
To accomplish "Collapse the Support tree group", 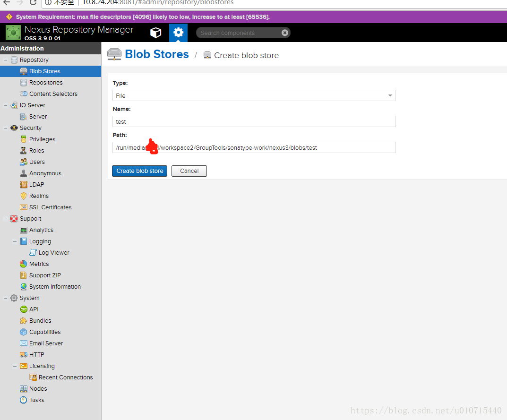I will (5, 219).
